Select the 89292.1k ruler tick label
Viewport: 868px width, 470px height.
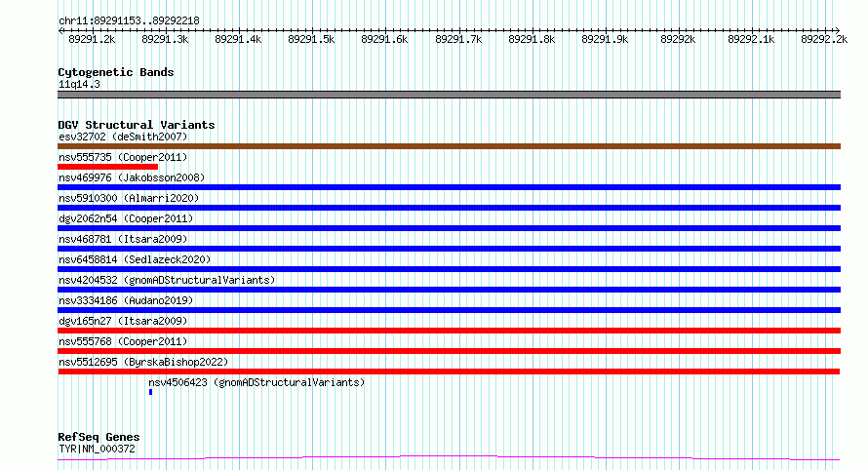point(751,40)
